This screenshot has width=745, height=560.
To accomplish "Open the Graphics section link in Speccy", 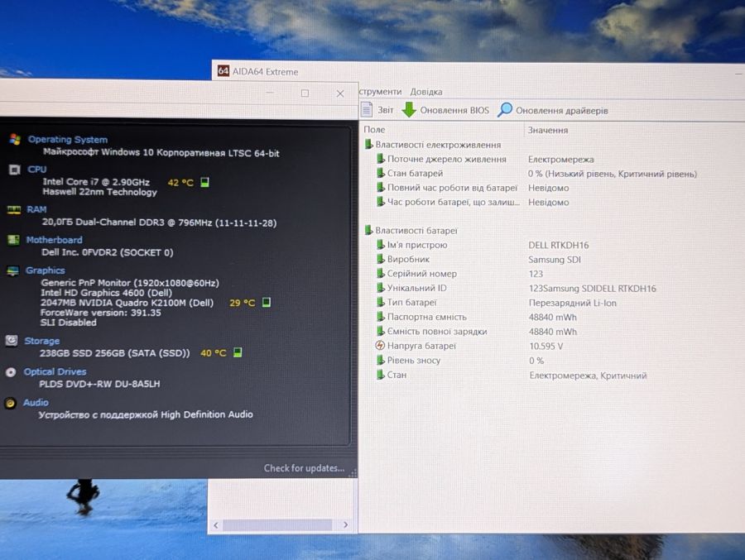I will [x=45, y=270].
